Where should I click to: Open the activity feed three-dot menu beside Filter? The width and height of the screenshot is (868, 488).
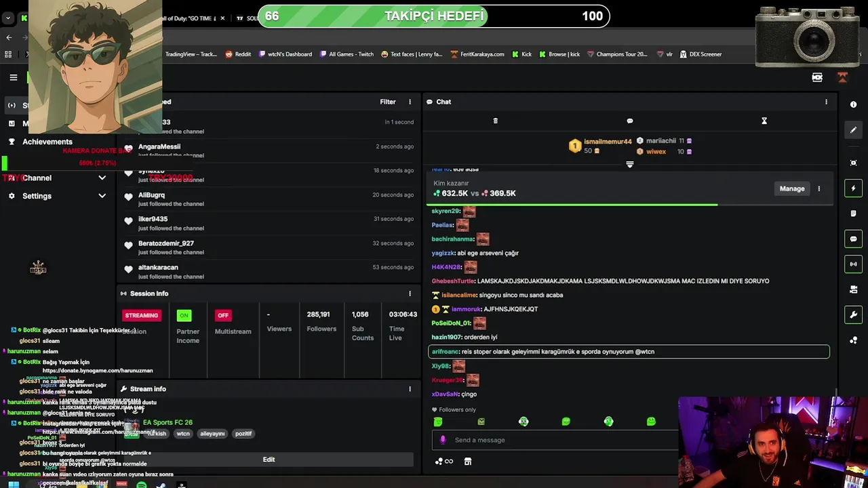(410, 102)
